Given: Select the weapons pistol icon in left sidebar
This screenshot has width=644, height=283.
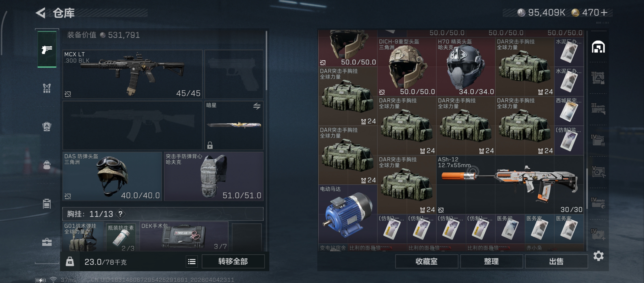Looking at the screenshot, I should coord(47,49).
